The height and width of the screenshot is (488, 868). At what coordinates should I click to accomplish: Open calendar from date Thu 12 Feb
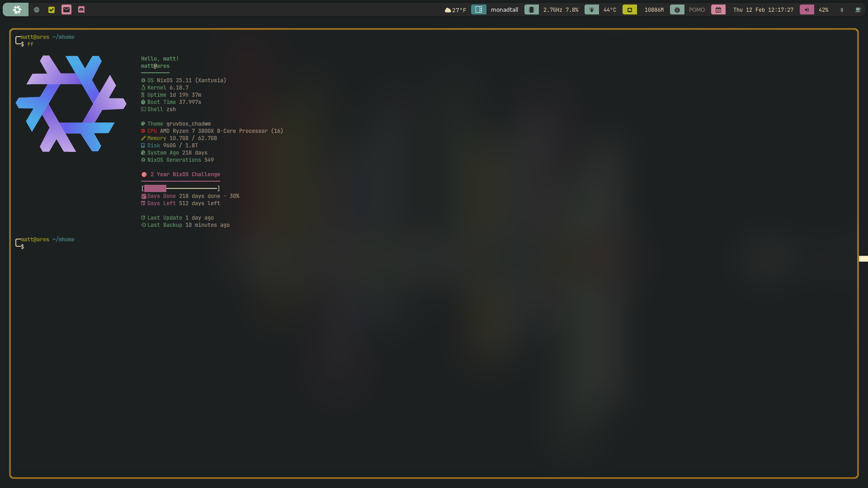(763, 10)
